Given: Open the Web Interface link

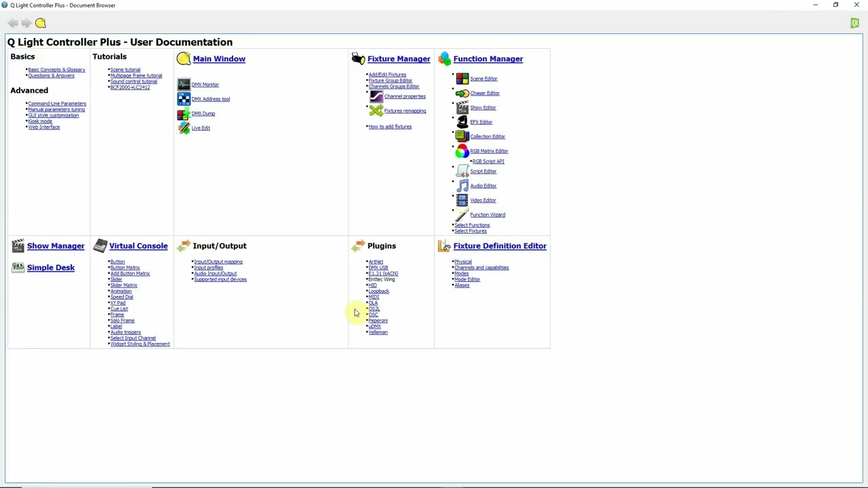Looking at the screenshot, I should [43, 127].
